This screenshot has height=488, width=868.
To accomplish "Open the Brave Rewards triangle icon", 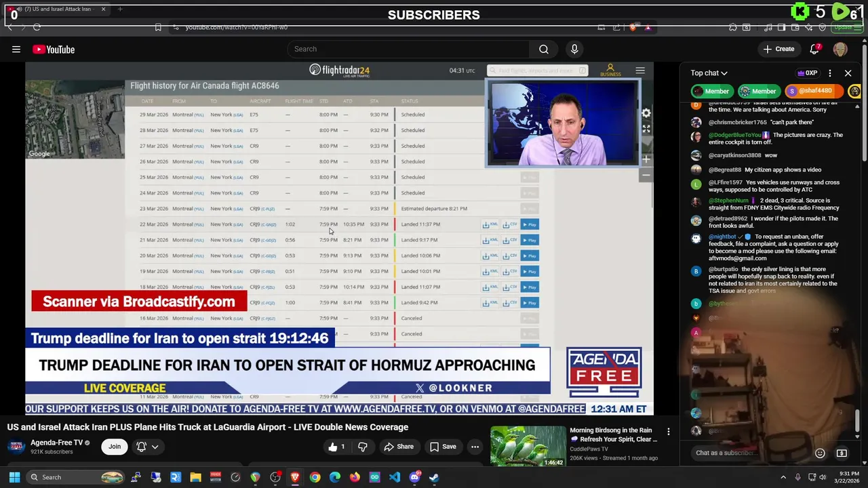I will (x=648, y=27).
